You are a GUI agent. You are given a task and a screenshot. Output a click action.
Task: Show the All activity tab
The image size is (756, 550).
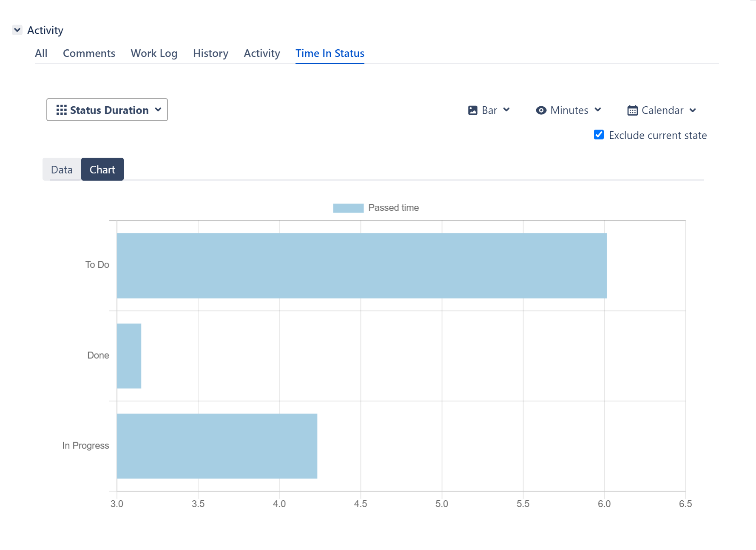click(x=41, y=54)
